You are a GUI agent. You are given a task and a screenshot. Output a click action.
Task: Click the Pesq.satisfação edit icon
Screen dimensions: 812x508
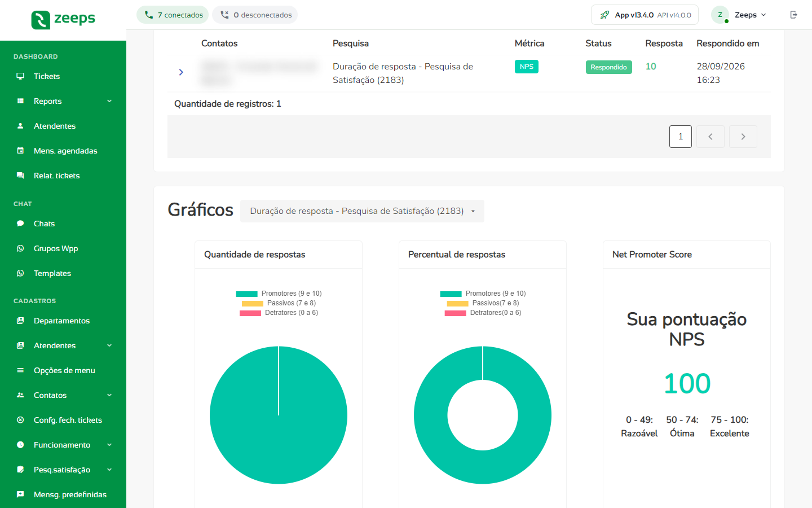(20, 470)
